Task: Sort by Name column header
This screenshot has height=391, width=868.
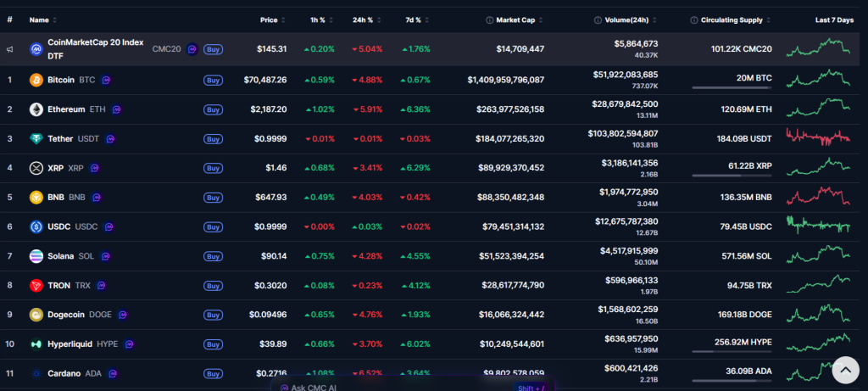Action: click(39, 20)
